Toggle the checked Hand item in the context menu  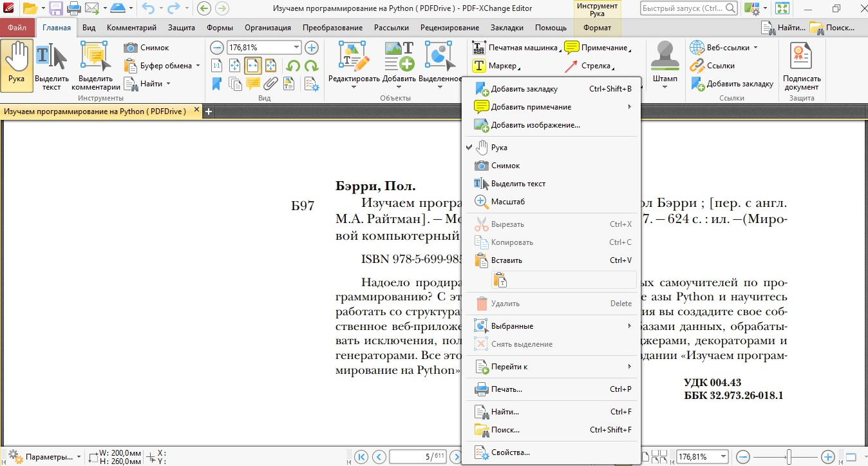pos(499,148)
